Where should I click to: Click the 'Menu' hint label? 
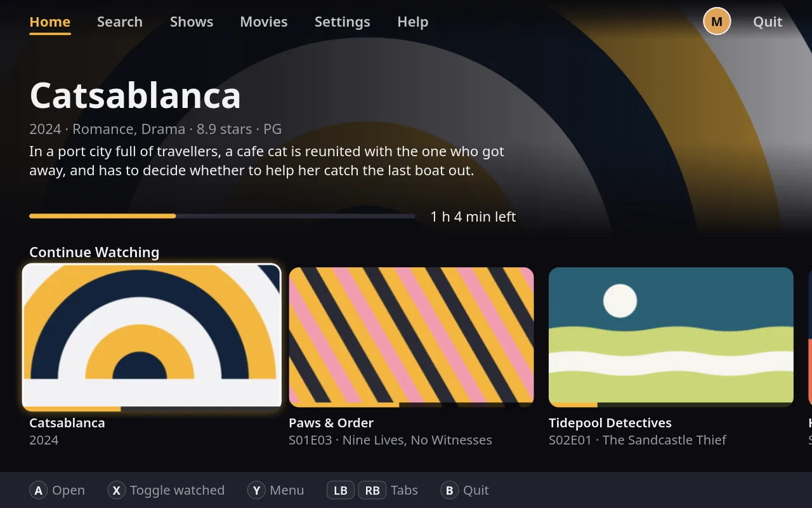coord(287,490)
